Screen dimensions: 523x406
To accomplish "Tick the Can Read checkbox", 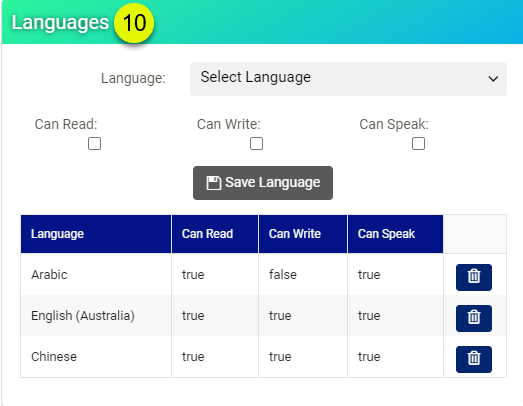I will pyautogui.click(x=94, y=144).
